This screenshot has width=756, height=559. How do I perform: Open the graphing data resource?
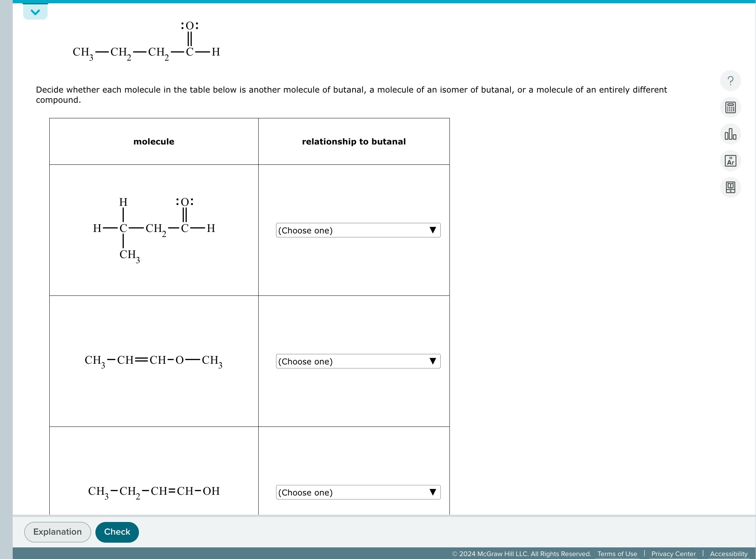[x=730, y=134]
